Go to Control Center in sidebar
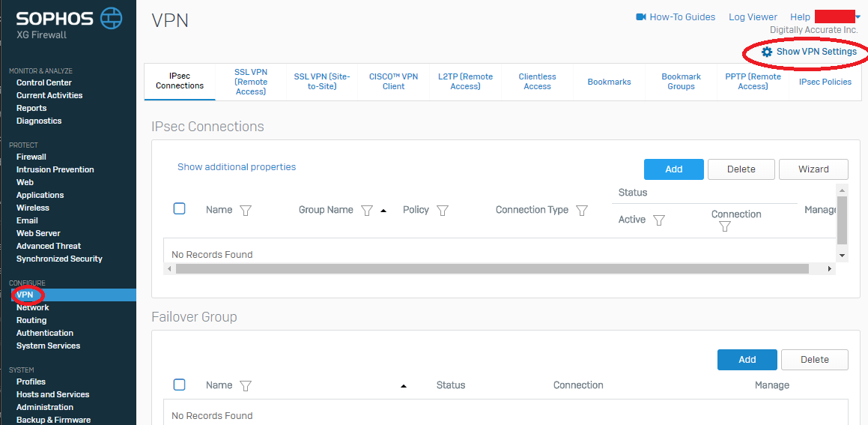Viewport: 868px width, 425px height. point(44,82)
